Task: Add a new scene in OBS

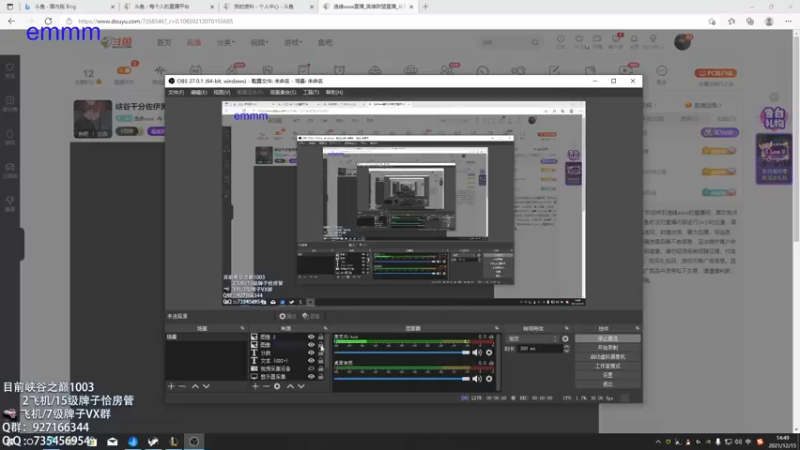Action: (x=171, y=386)
